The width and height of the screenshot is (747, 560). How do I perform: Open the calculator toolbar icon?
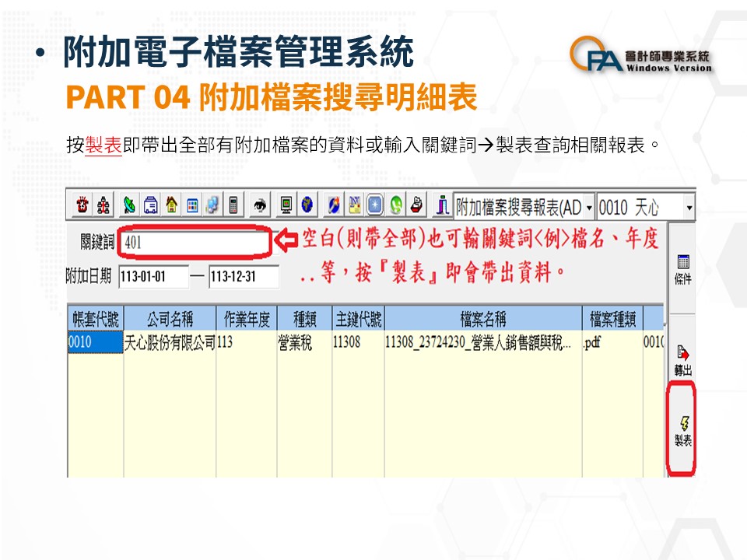tap(233, 205)
